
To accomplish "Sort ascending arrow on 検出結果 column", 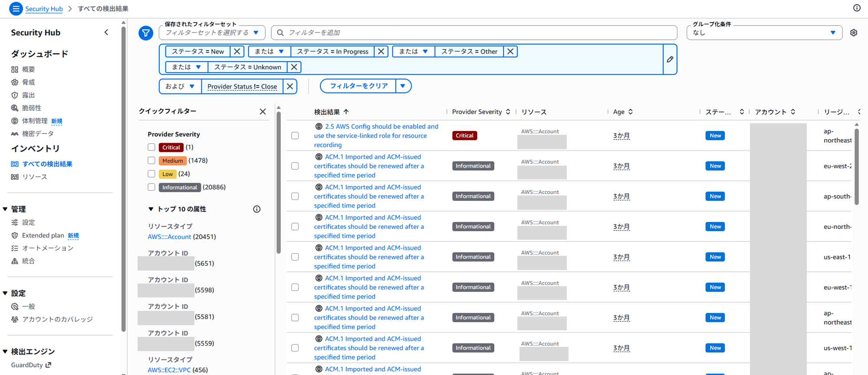I will [x=346, y=112].
